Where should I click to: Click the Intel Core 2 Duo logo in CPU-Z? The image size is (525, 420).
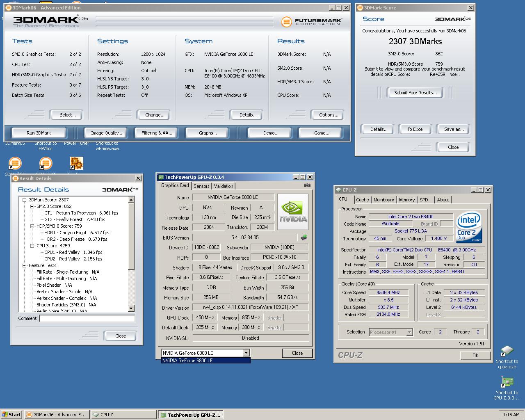click(468, 227)
